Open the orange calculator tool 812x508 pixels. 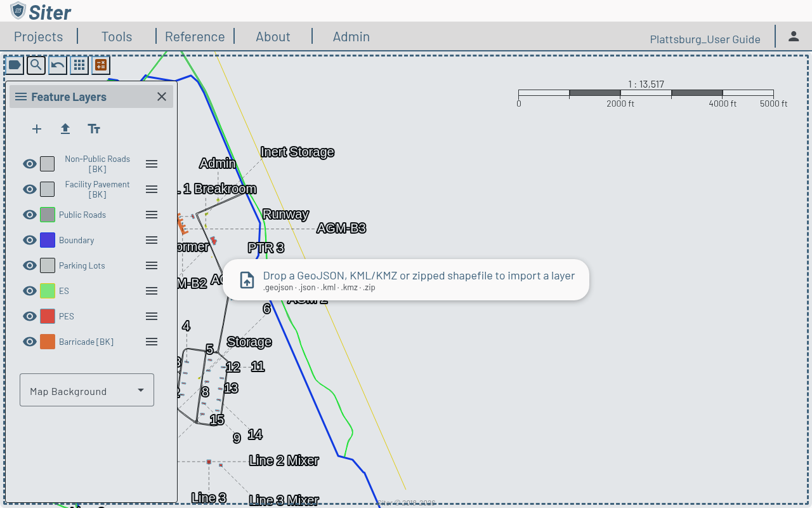101,65
